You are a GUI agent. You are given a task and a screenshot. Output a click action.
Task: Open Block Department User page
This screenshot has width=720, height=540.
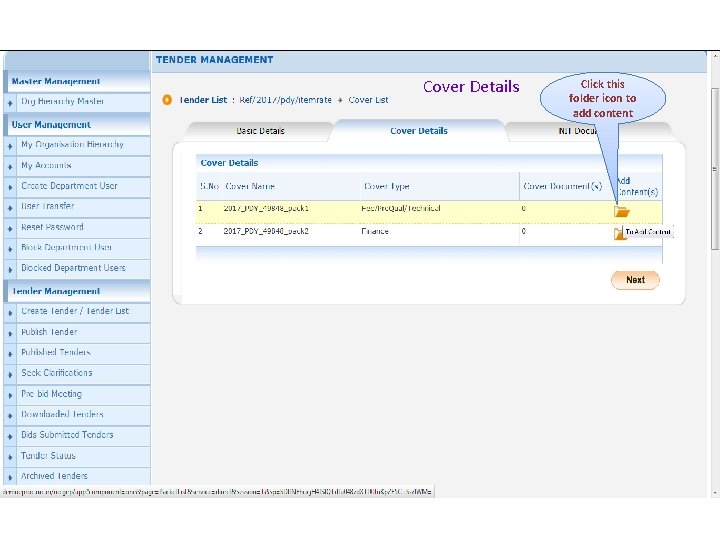point(66,247)
